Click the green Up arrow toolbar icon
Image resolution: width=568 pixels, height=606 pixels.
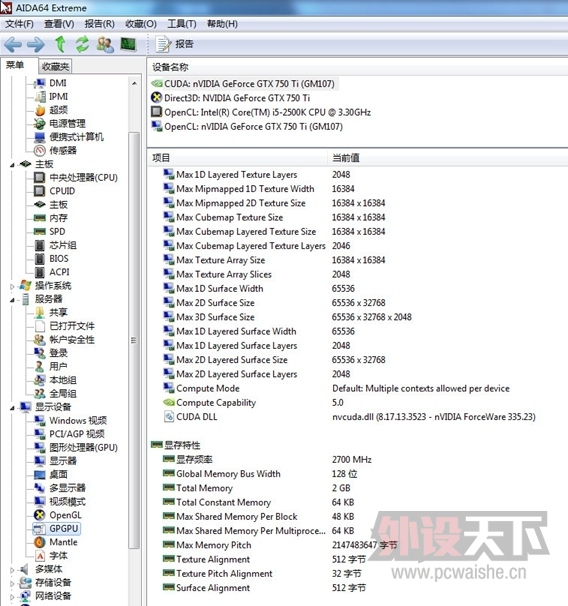pyautogui.click(x=60, y=44)
